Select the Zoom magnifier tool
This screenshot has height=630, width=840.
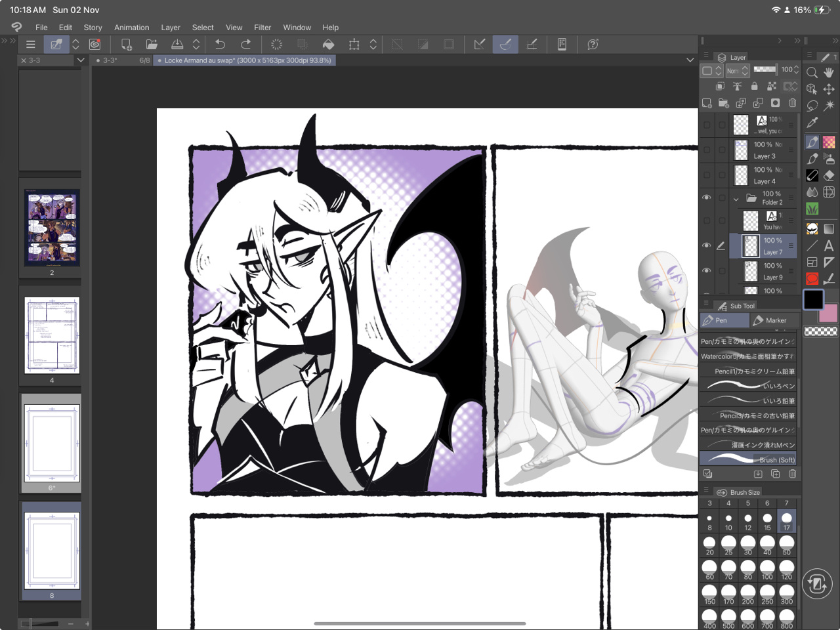click(x=812, y=73)
